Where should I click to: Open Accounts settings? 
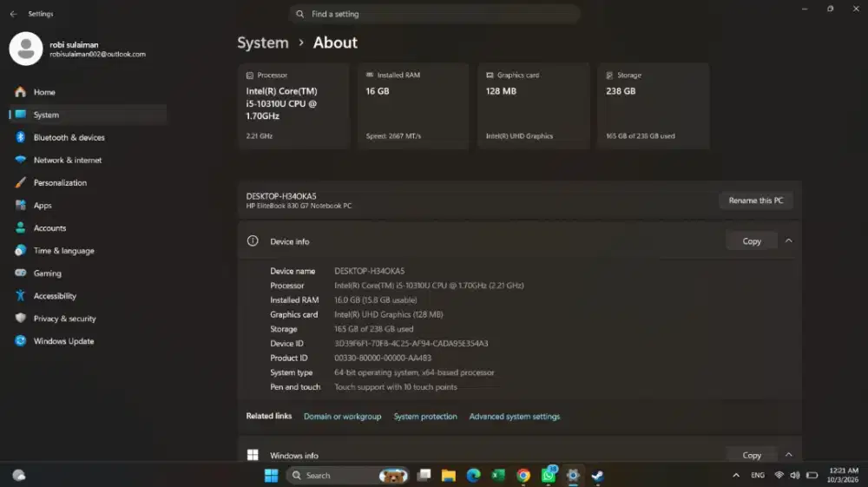pyautogui.click(x=89, y=228)
